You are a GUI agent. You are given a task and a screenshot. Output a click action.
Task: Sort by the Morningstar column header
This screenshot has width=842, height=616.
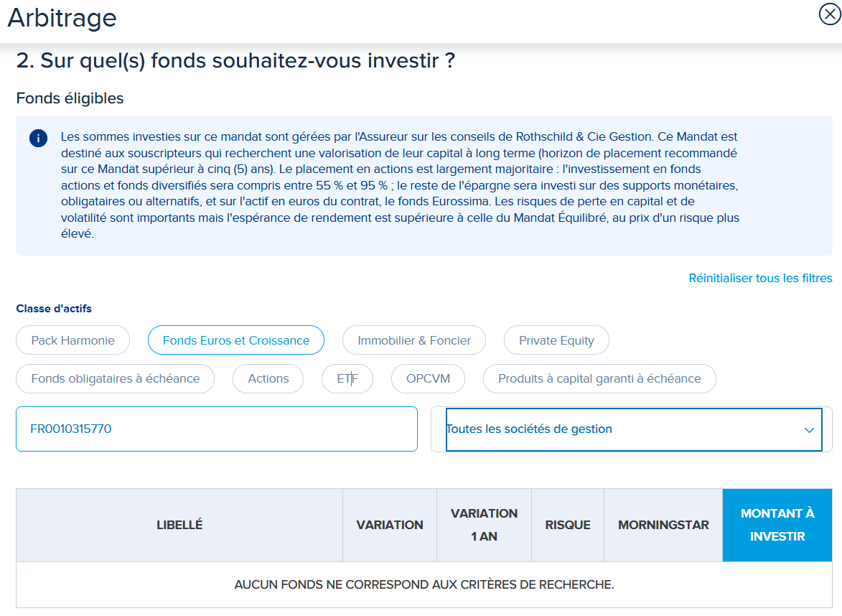coord(663,525)
